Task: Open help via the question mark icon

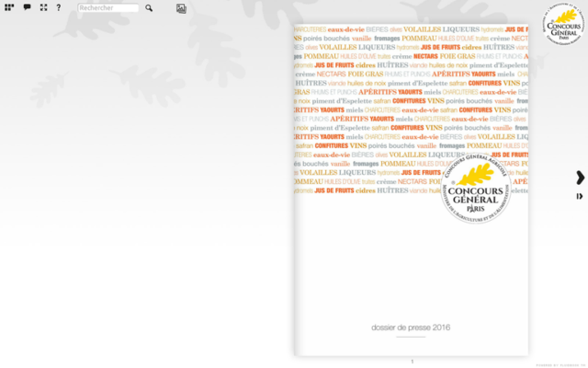Action: click(59, 7)
